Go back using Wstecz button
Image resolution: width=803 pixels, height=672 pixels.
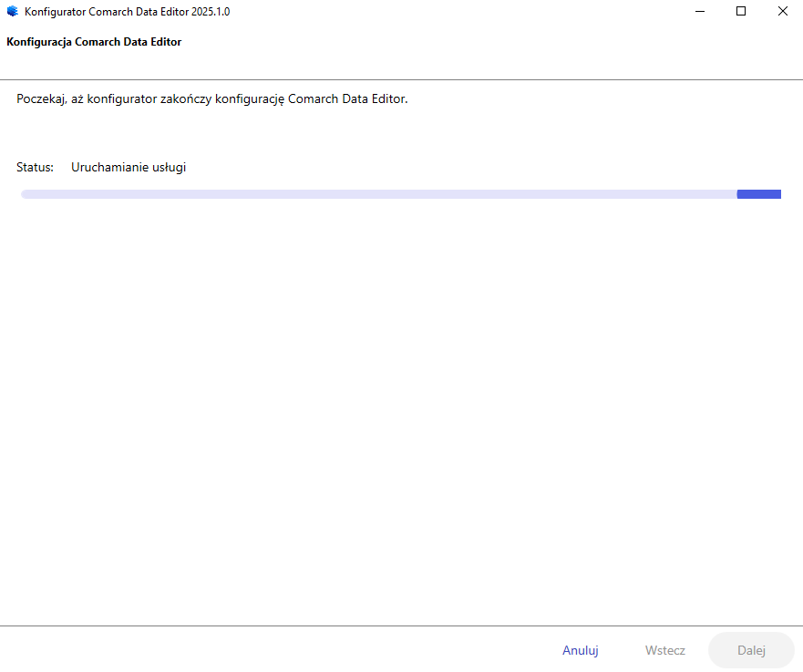[x=664, y=650]
